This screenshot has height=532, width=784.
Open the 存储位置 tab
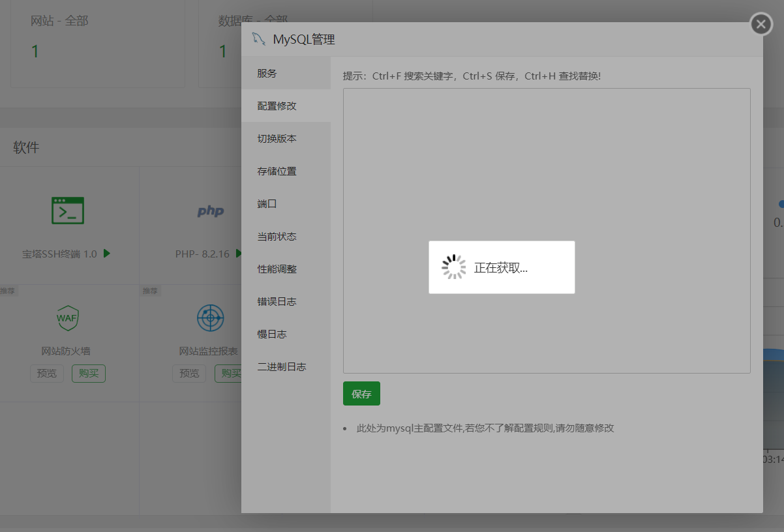coord(286,171)
